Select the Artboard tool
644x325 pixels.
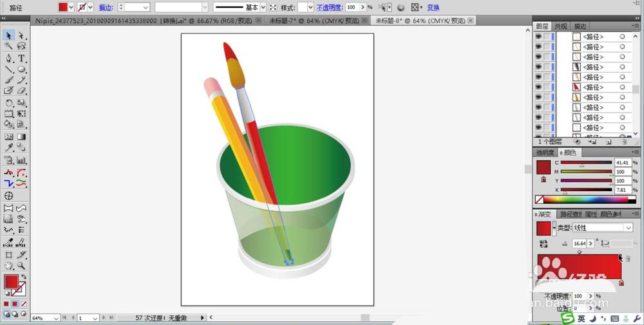point(8,255)
